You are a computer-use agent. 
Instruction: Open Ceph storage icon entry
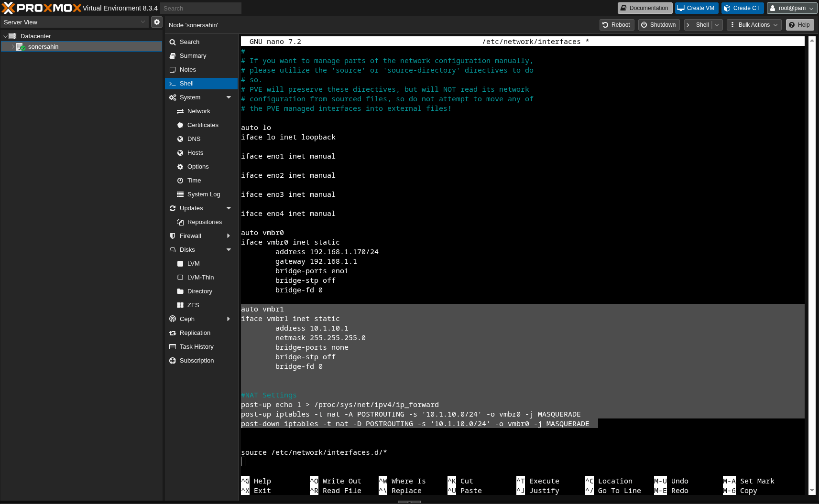point(173,319)
